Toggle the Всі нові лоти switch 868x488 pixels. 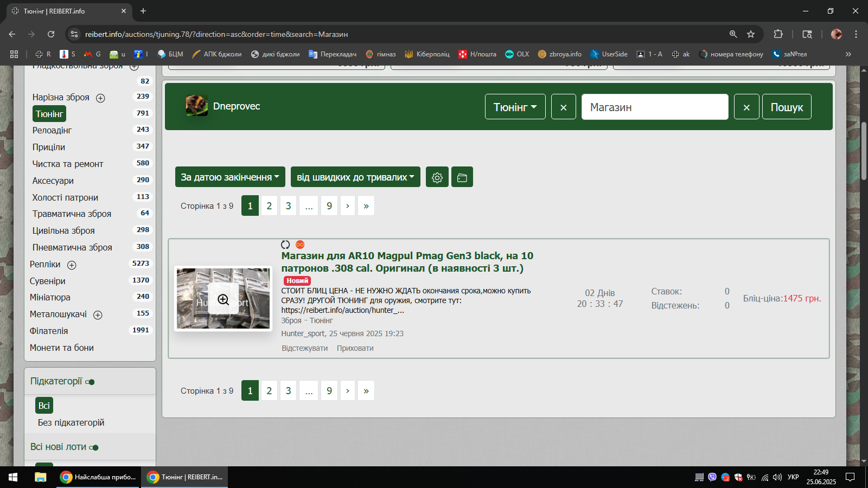point(94,448)
